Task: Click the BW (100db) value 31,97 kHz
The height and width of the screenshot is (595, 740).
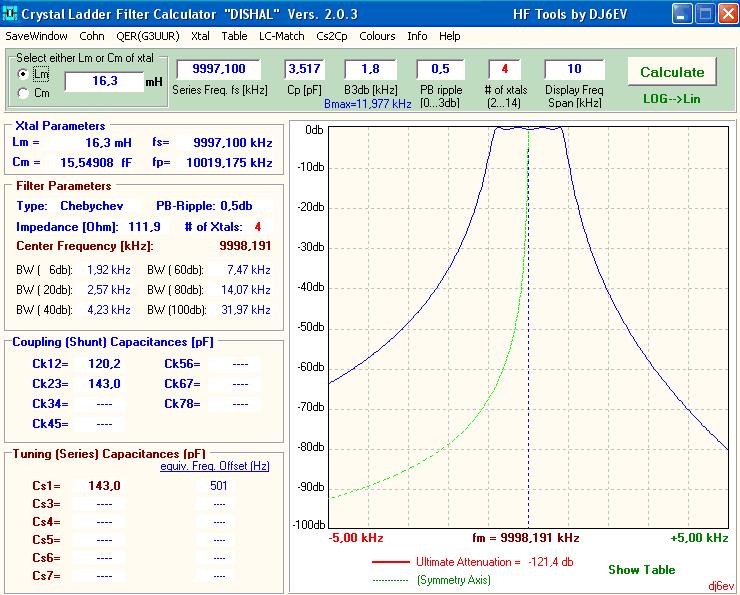Action: click(x=245, y=310)
